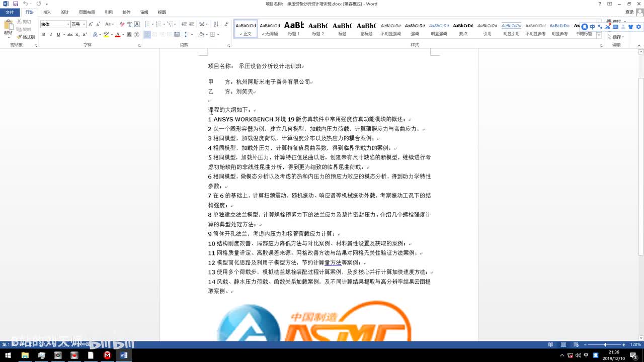This screenshot has height=362, width=644.
Task: Apply the red font color
Action: [117, 35]
